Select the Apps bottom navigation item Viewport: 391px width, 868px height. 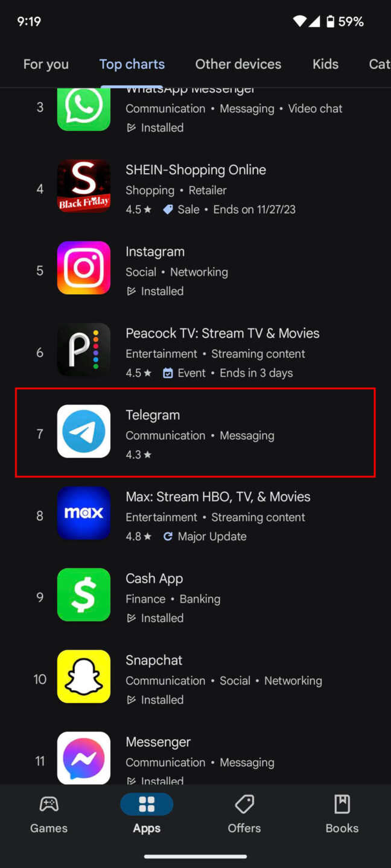[x=147, y=814]
